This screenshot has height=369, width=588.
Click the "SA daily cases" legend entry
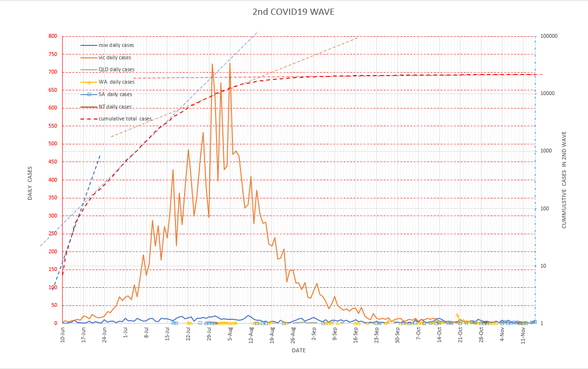(x=107, y=94)
